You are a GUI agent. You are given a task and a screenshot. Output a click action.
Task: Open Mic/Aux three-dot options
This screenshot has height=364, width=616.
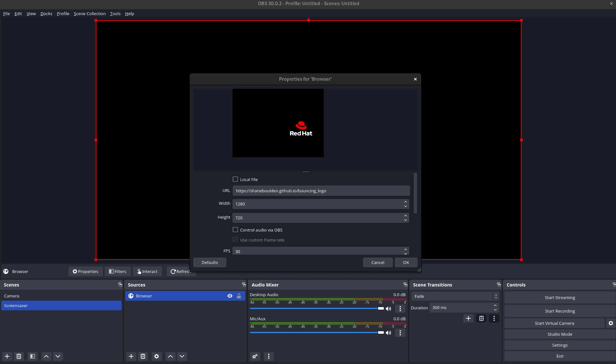(x=400, y=333)
